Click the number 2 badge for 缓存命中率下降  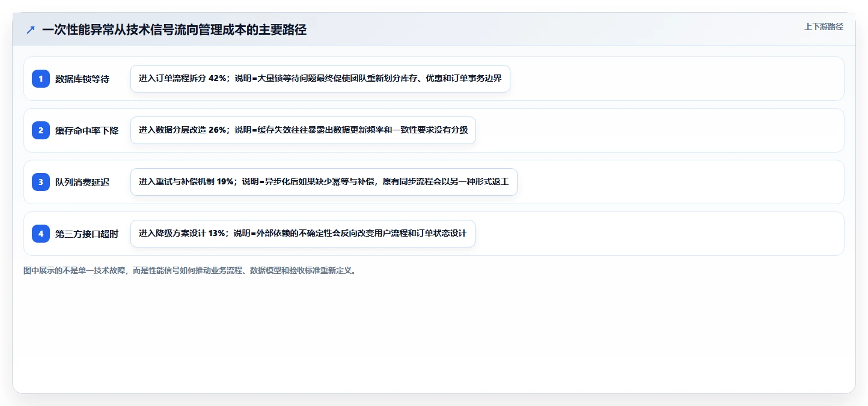41,130
